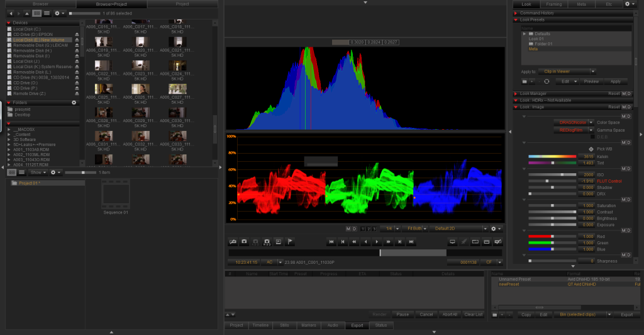Switch to the Framing tab

(x=554, y=4)
